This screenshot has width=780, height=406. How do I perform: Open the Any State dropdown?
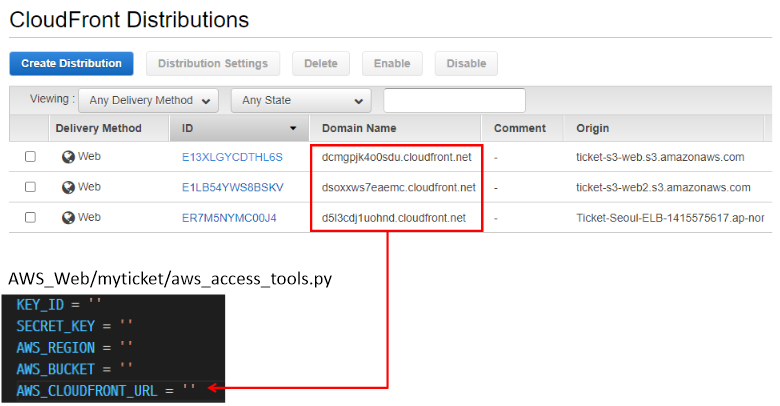301,101
